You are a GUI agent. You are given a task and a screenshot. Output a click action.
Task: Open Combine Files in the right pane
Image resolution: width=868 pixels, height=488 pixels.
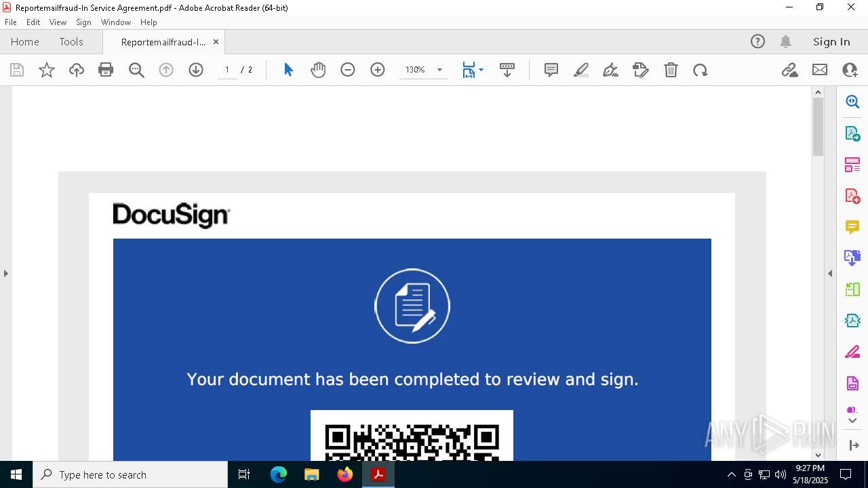[852, 258]
